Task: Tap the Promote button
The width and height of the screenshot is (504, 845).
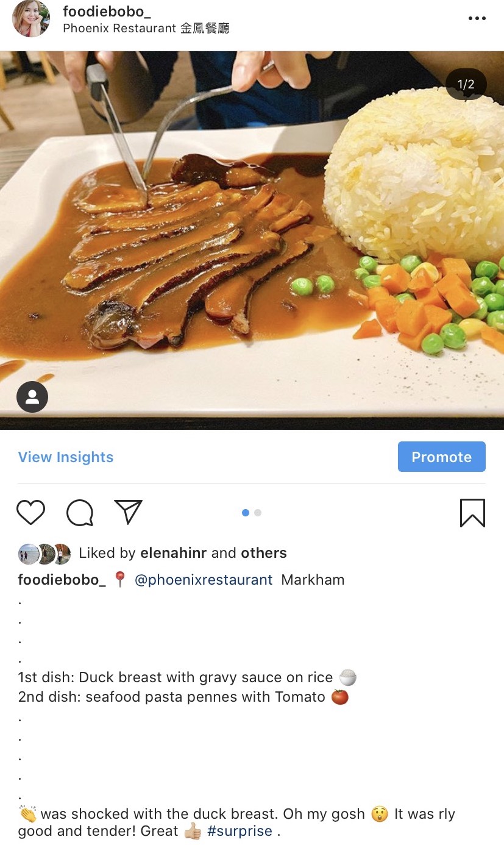Action: 442,457
